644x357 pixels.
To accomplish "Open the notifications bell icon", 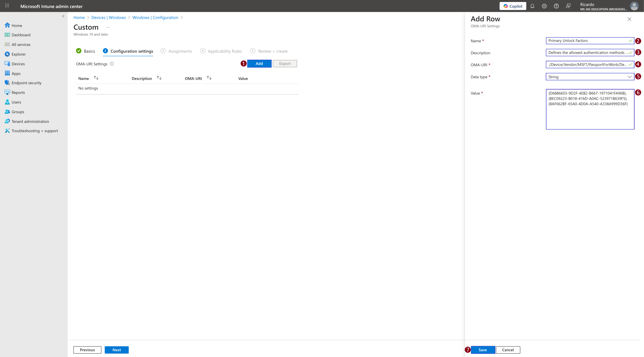I will (x=532, y=6).
